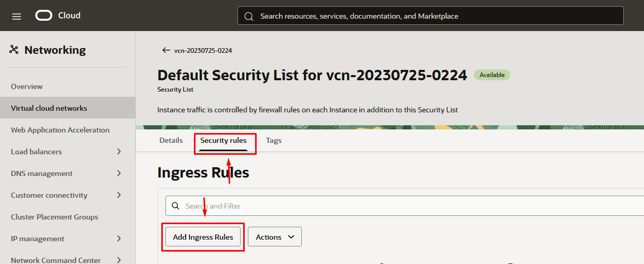Switch to the Tags tab

[274, 140]
